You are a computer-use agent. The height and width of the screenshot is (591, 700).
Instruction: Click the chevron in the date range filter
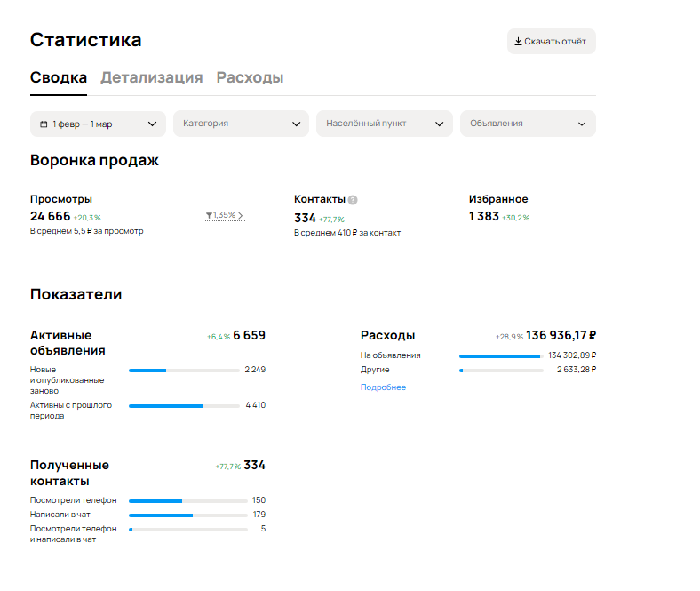pyautogui.click(x=153, y=124)
